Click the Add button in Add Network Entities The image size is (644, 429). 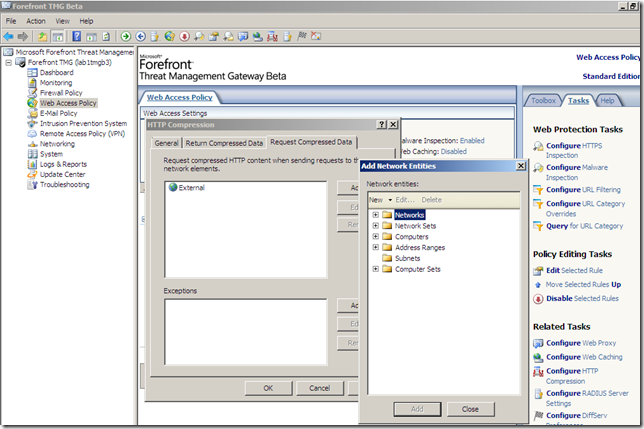pyautogui.click(x=417, y=409)
